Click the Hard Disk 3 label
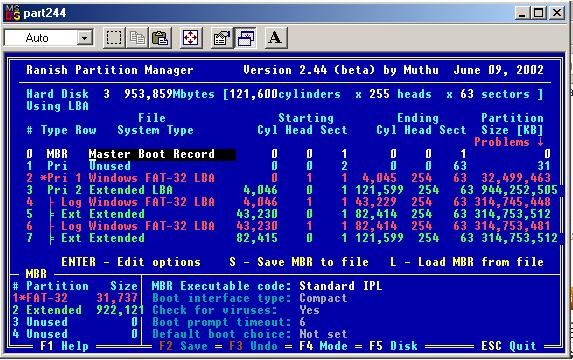 (68, 94)
